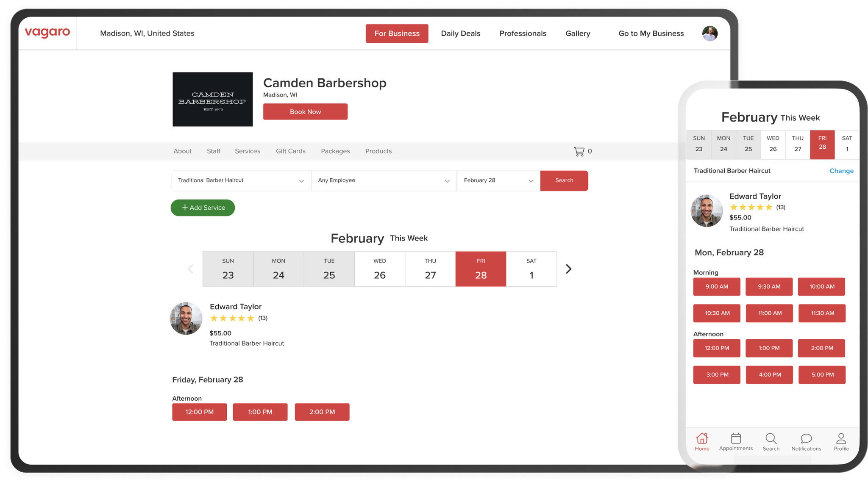Open the February 28 date dropdown
The height and width of the screenshot is (485, 868).
click(499, 181)
